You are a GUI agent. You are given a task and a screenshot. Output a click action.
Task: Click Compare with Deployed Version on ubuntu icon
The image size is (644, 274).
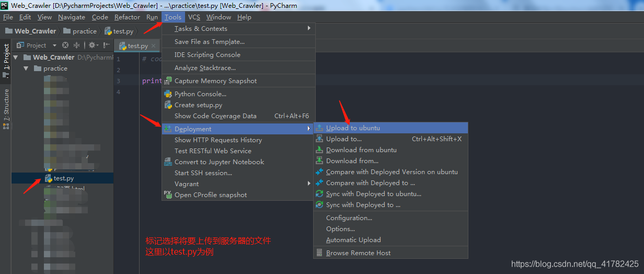pyautogui.click(x=319, y=172)
